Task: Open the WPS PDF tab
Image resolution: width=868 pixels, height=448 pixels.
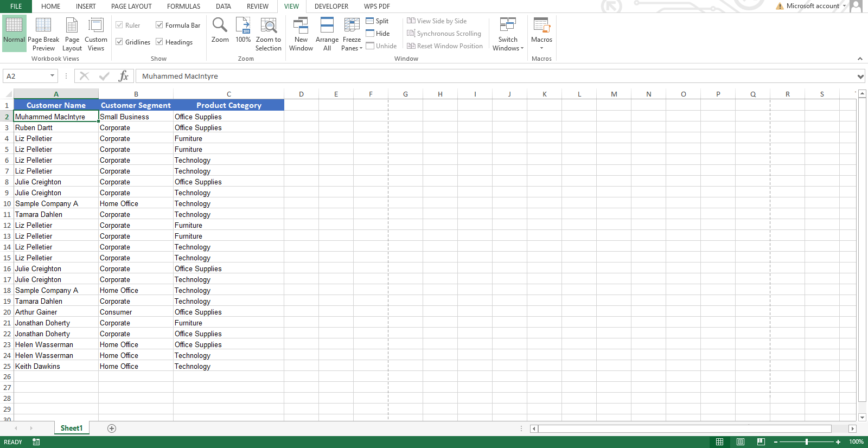Action: (377, 7)
